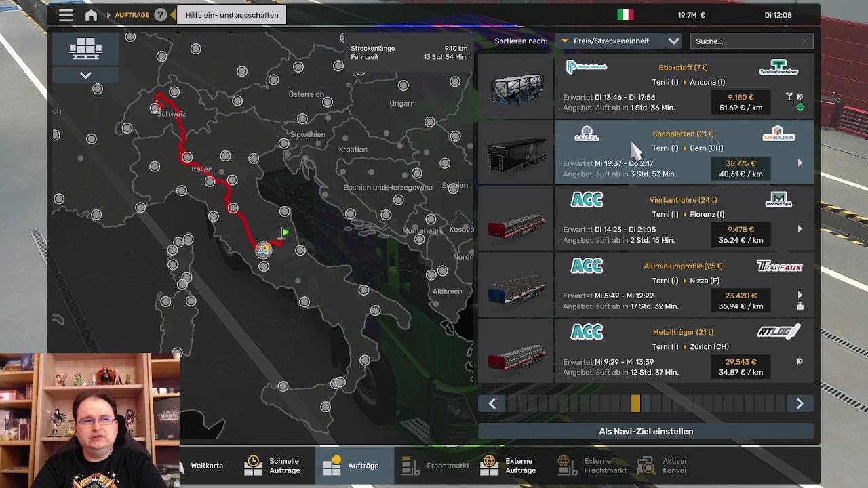The width and height of the screenshot is (868, 488).
Task: Open the Externe Aufträge tab
Action: coord(512,466)
